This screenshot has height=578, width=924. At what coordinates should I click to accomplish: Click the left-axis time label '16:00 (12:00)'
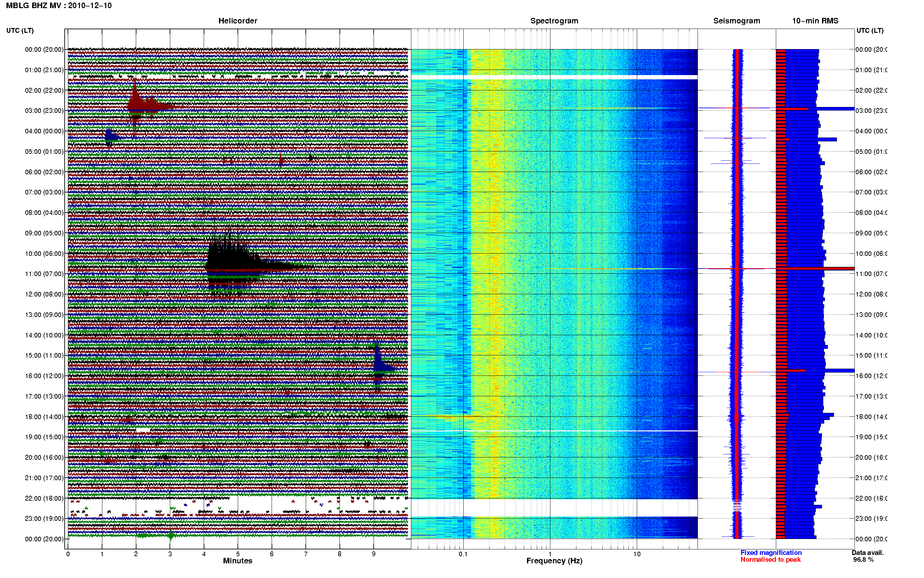(x=44, y=376)
